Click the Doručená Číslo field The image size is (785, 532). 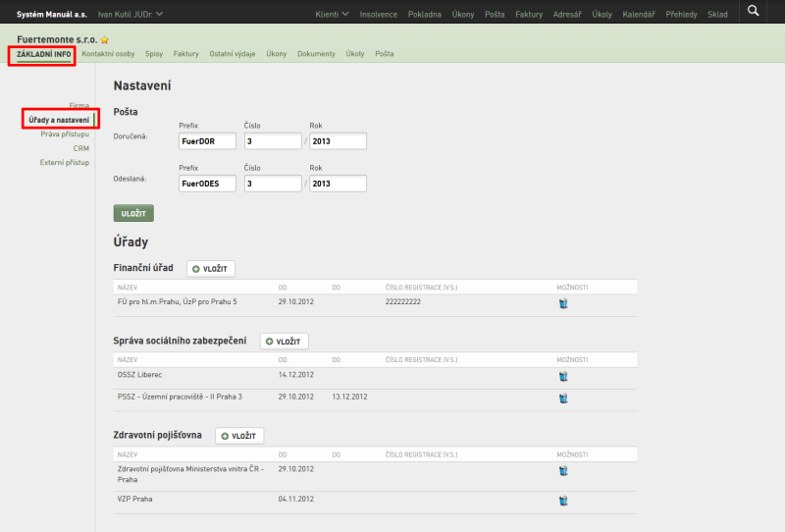273,141
